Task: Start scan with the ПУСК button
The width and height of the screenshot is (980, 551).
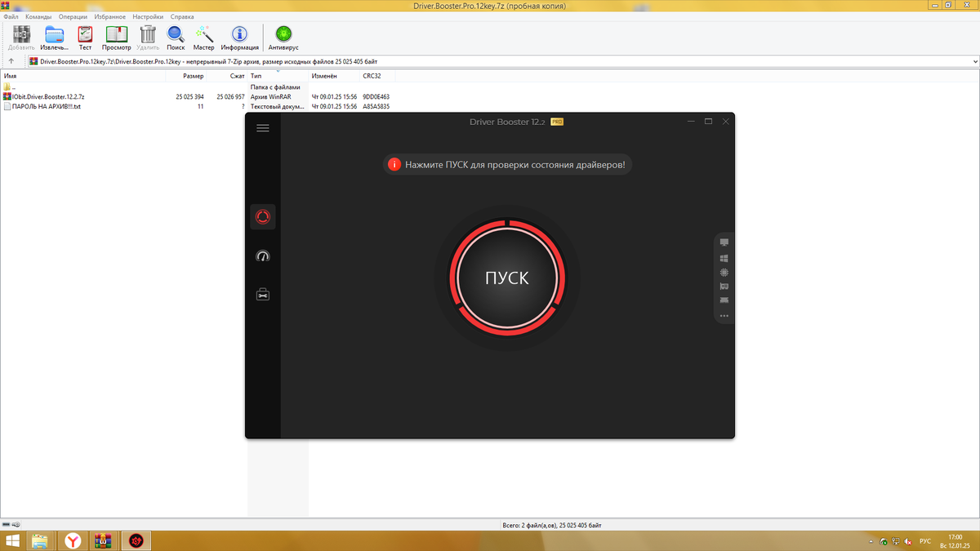Action: [506, 278]
